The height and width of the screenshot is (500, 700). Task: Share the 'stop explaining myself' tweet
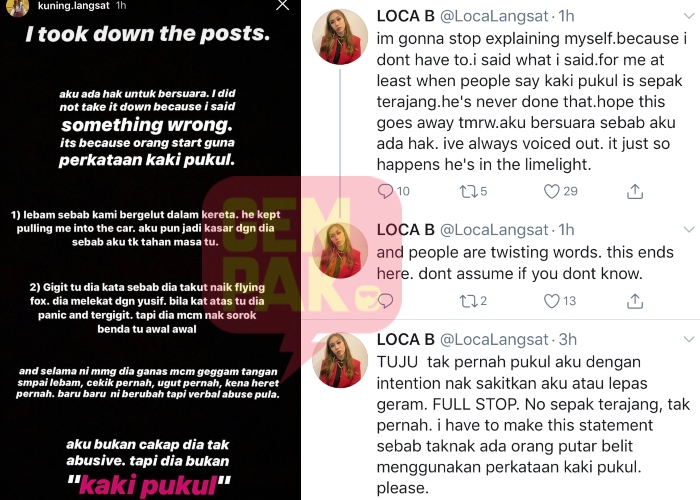point(634,191)
